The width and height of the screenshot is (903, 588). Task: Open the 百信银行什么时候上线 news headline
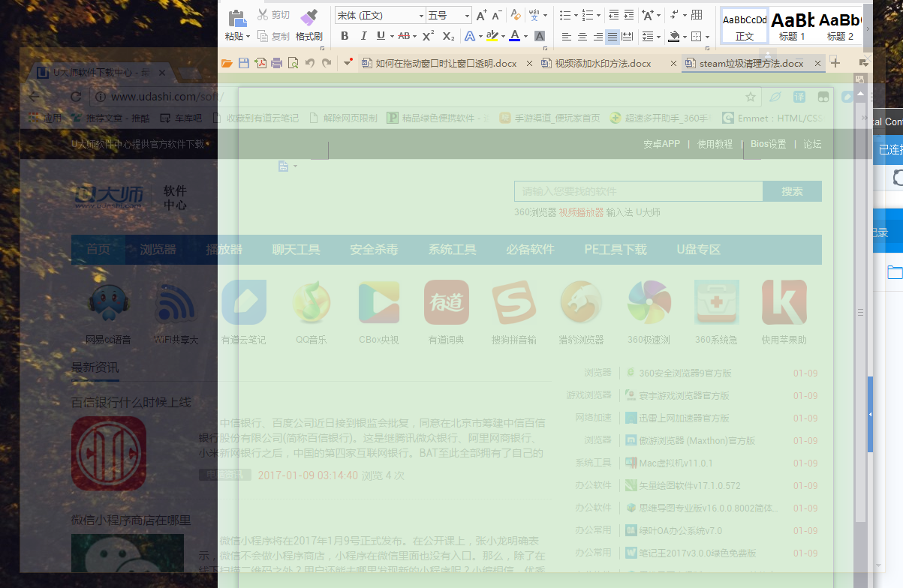pyautogui.click(x=131, y=402)
